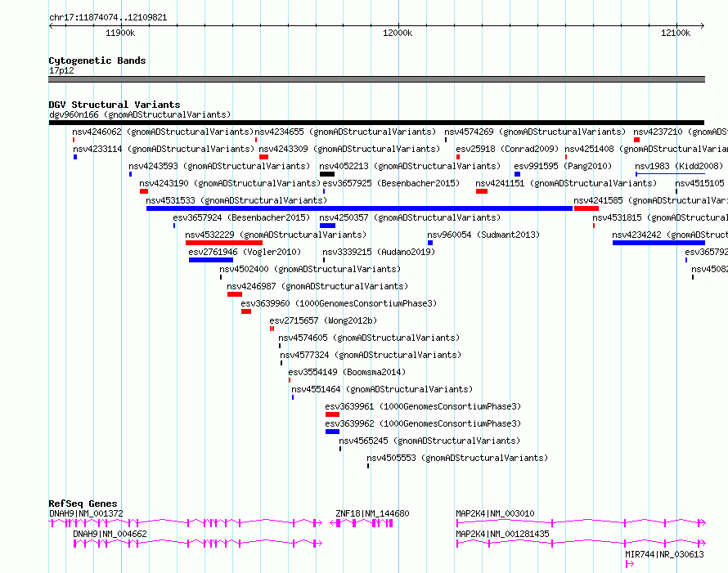Open the nsv4551464 variant label

[382, 389]
